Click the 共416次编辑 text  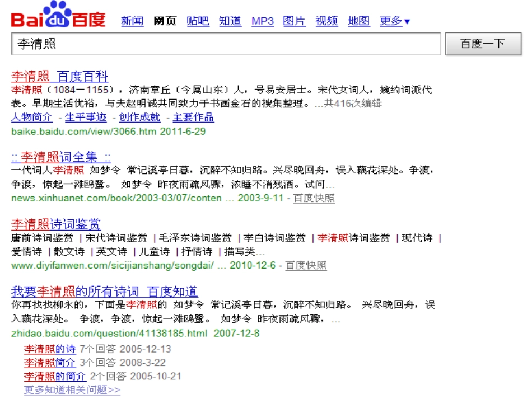click(352, 104)
